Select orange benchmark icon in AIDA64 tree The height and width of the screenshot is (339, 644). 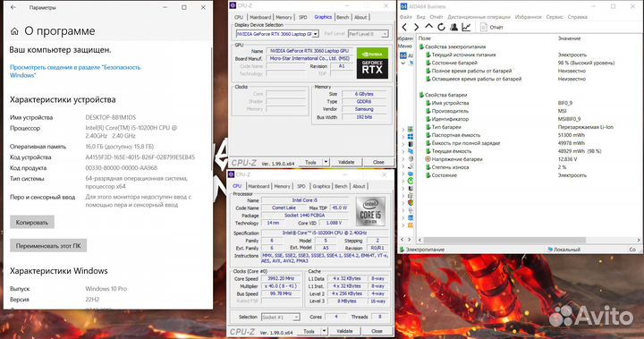411,225
